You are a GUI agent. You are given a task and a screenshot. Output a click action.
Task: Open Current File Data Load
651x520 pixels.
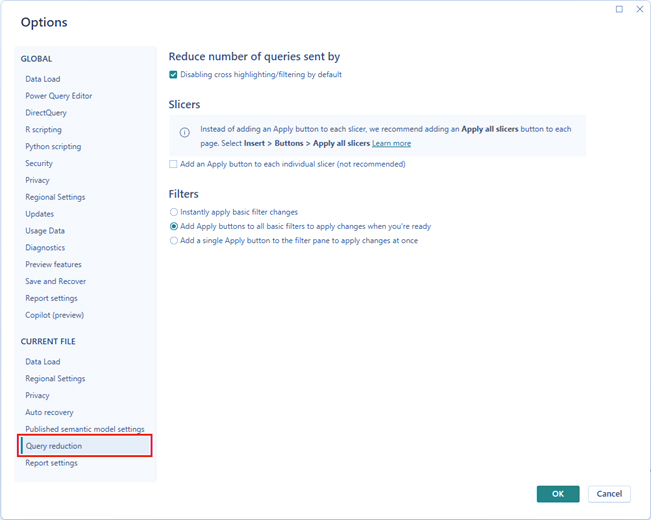click(x=43, y=362)
